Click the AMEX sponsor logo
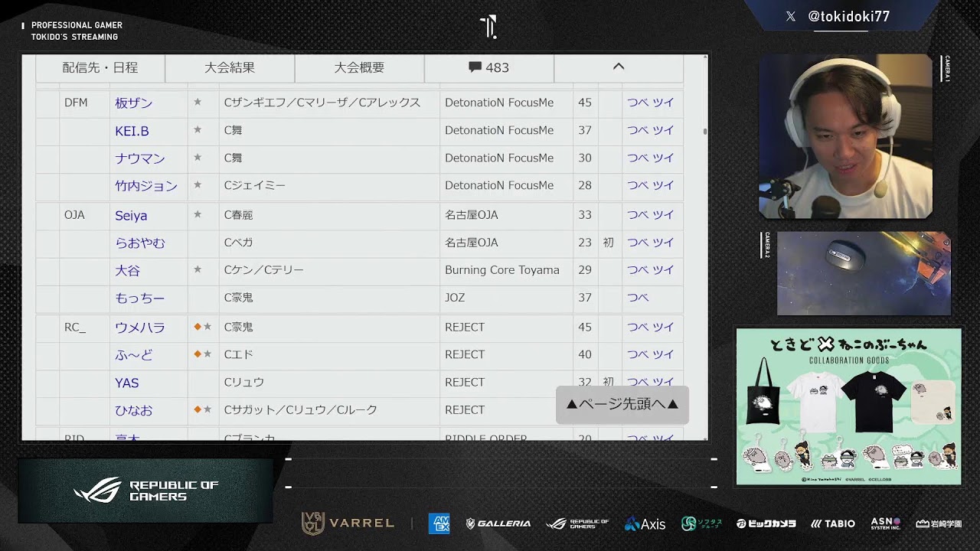980x551 pixels. (439, 523)
